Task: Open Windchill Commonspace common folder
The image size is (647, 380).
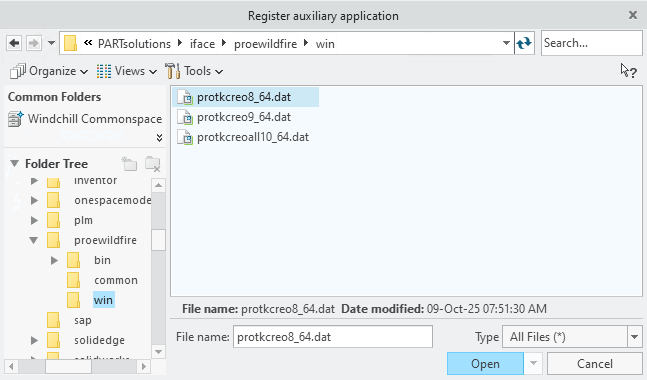Action: [85, 119]
